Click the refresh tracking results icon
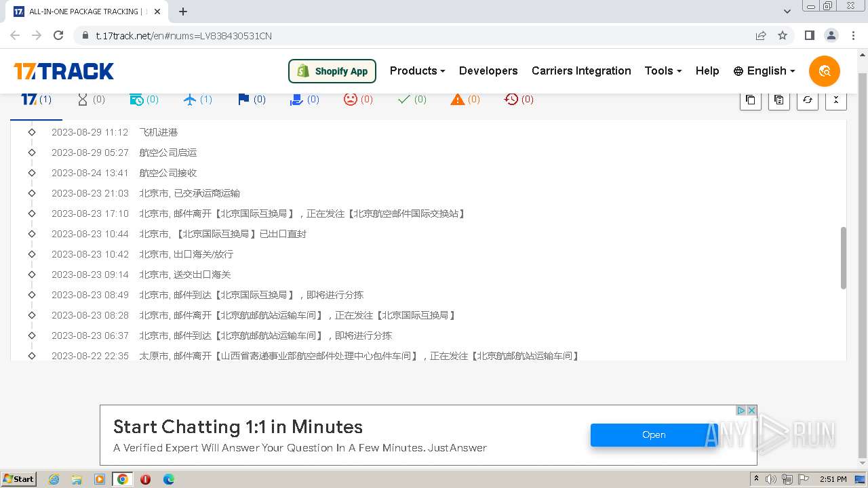868x488 pixels. pyautogui.click(x=807, y=100)
